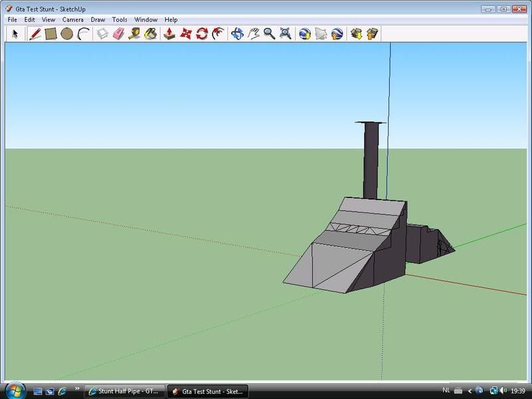Expand the quick launch overflow chevron
The height and width of the screenshot is (399, 532).
click(x=77, y=388)
